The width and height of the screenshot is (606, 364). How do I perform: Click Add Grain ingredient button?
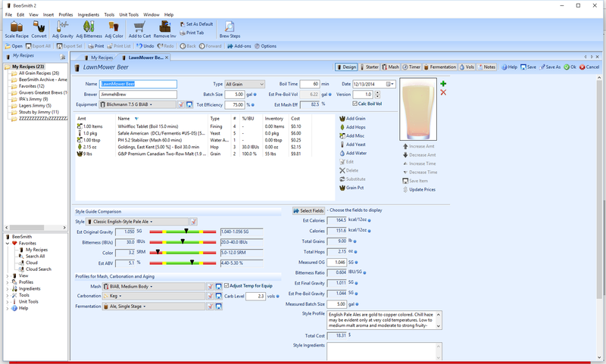pos(352,119)
